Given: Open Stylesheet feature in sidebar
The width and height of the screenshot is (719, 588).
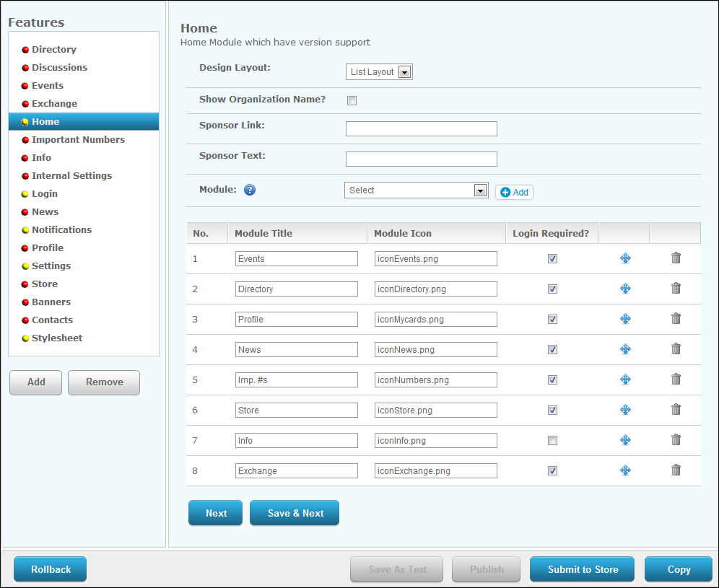Looking at the screenshot, I should (57, 338).
